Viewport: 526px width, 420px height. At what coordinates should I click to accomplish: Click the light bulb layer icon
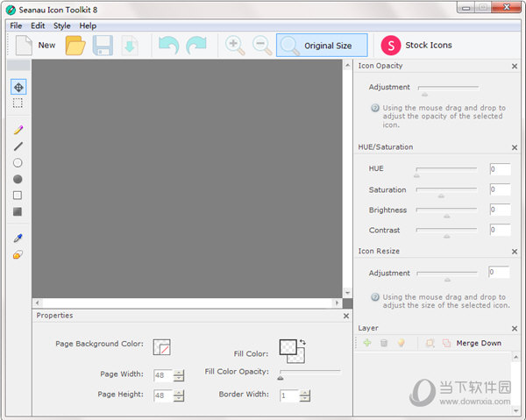coord(401,343)
